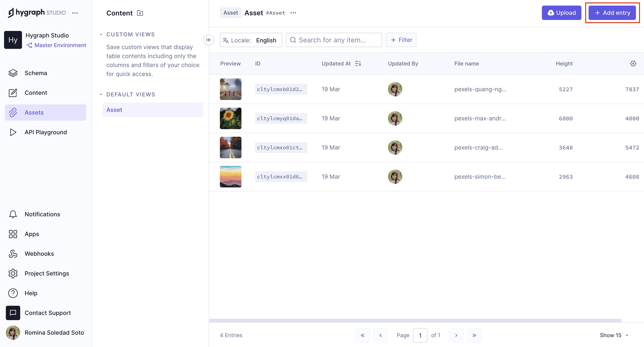Click the Upload button
This screenshot has height=347, width=644.
(x=561, y=13)
